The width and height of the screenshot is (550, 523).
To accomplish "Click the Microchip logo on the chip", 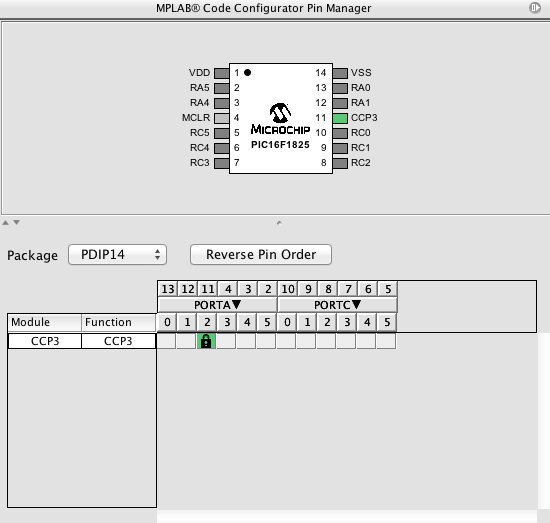I will click(280, 119).
